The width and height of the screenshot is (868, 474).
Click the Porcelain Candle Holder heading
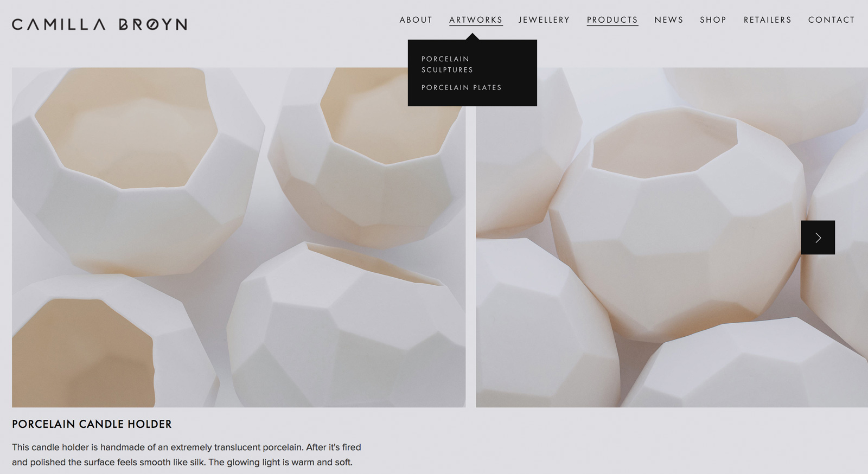point(92,424)
